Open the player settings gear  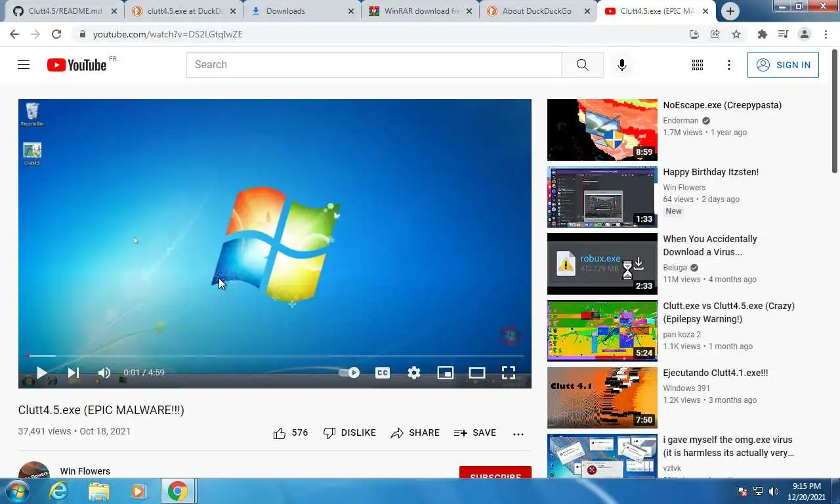coord(414,373)
